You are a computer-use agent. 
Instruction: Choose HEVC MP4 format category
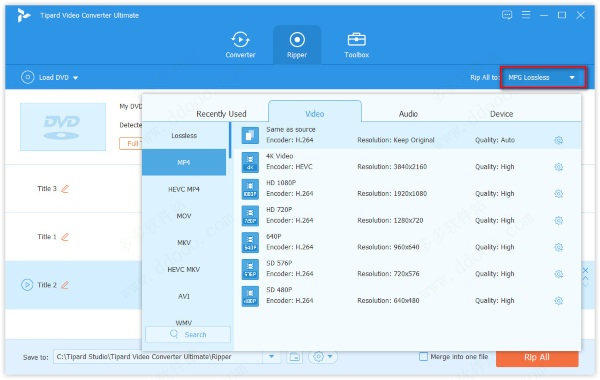point(184,189)
